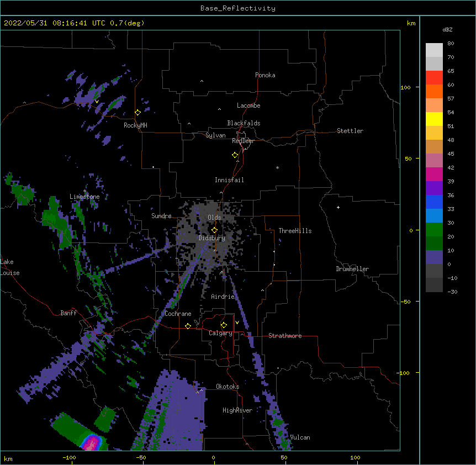476x465 pixels.
Task: Click the Banff town label
Action: pos(68,313)
